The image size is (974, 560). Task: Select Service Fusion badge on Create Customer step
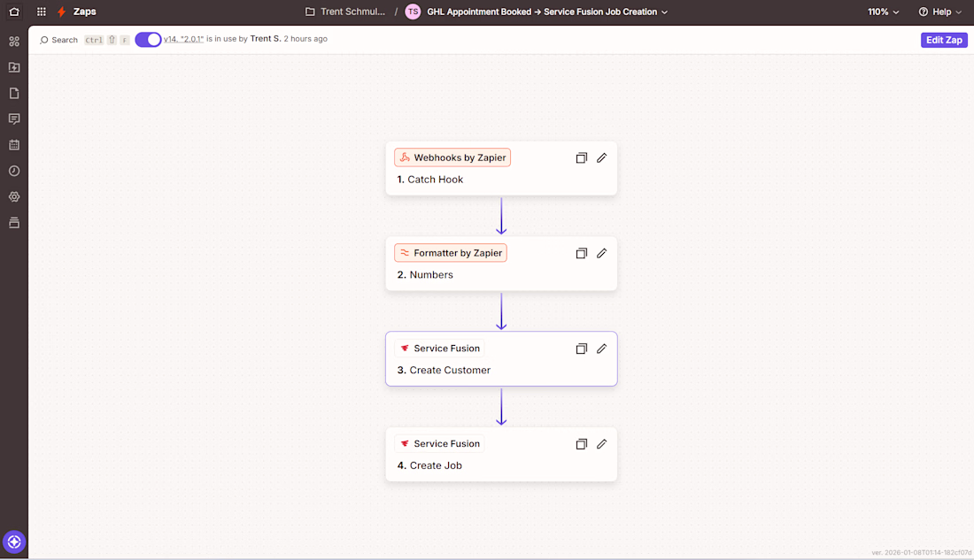(440, 349)
